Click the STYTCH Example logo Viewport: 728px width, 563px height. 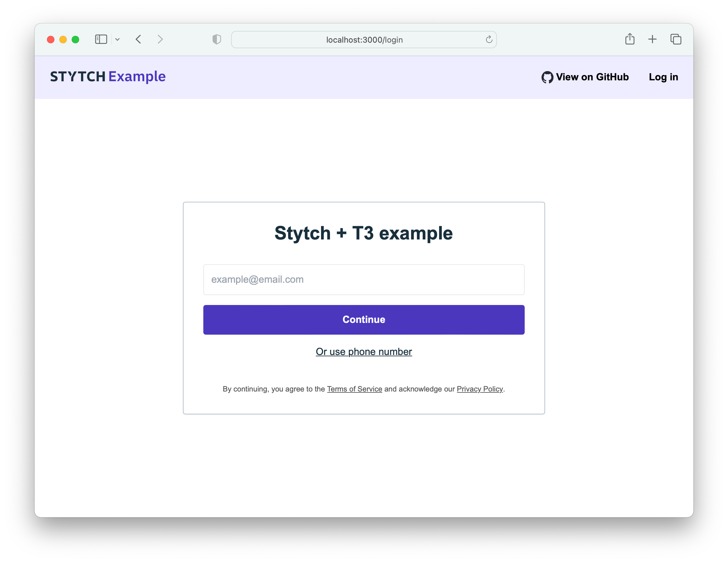point(108,77)
